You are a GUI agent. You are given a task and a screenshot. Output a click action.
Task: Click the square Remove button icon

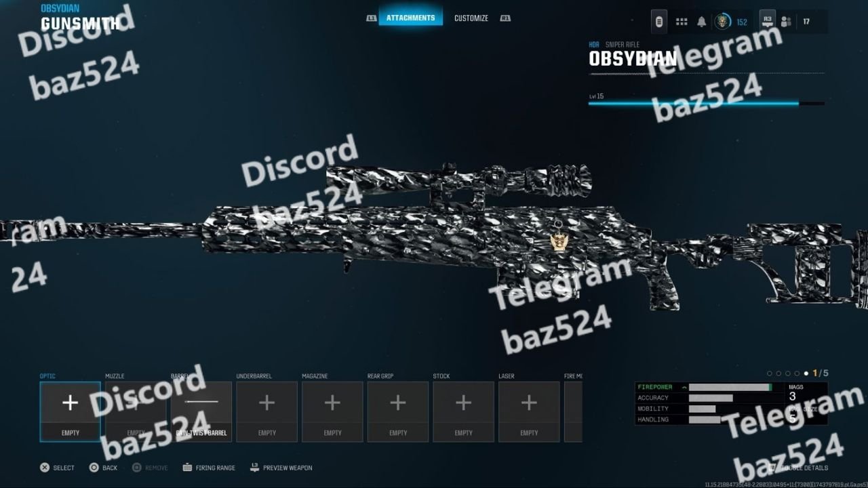137,468
